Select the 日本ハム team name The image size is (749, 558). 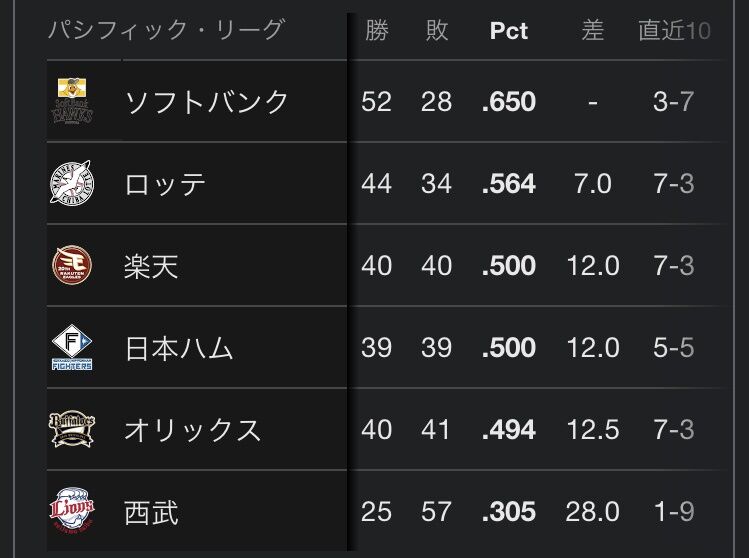point(179,347)
